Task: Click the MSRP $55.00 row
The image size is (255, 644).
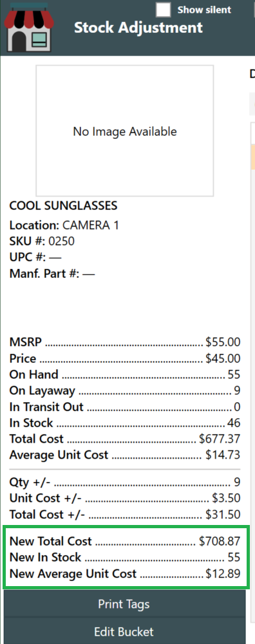Action: tap(125, 342)
